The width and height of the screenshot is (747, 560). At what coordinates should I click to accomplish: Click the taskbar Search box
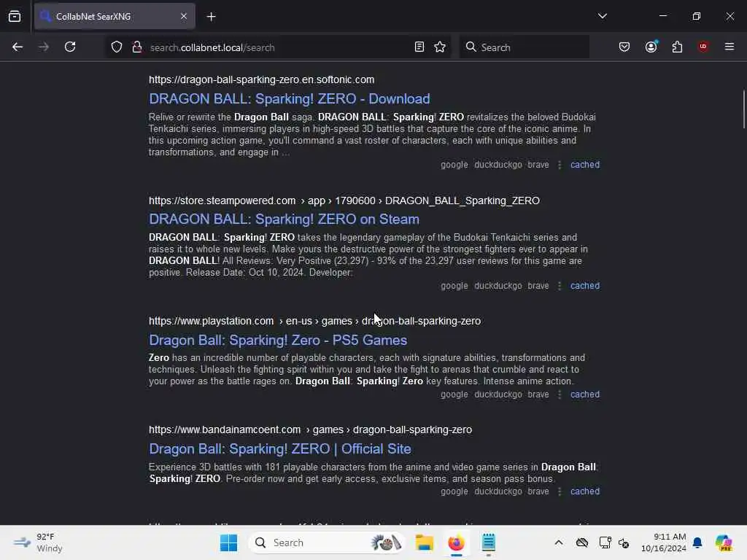coord(326,542)
